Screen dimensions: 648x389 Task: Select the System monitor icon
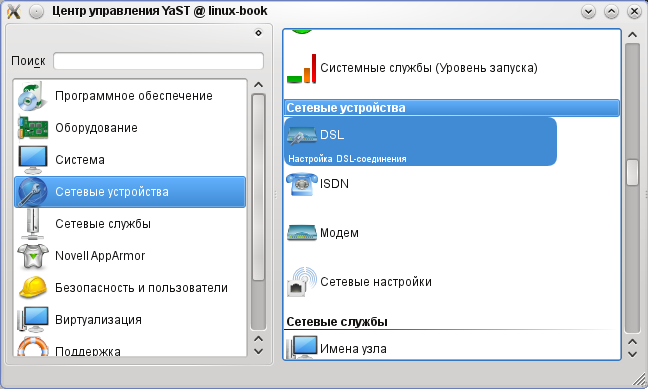click(33, 160)
